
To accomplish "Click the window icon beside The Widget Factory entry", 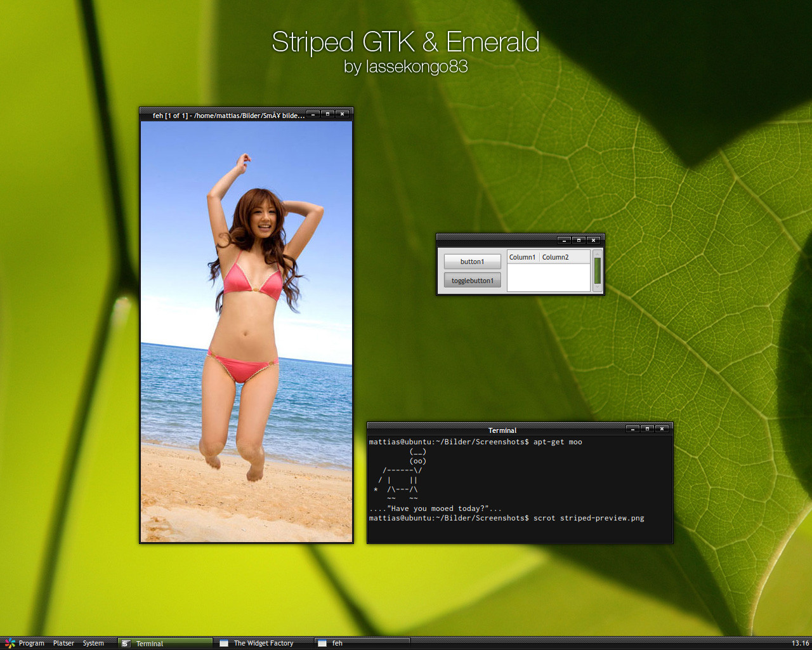I will coord(224,644).
